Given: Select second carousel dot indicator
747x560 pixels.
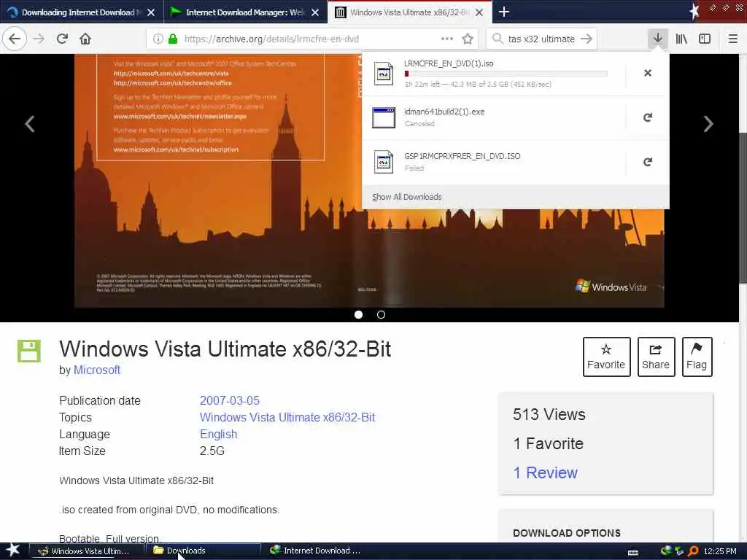Looking at the screenshot, I should point(381,314).
